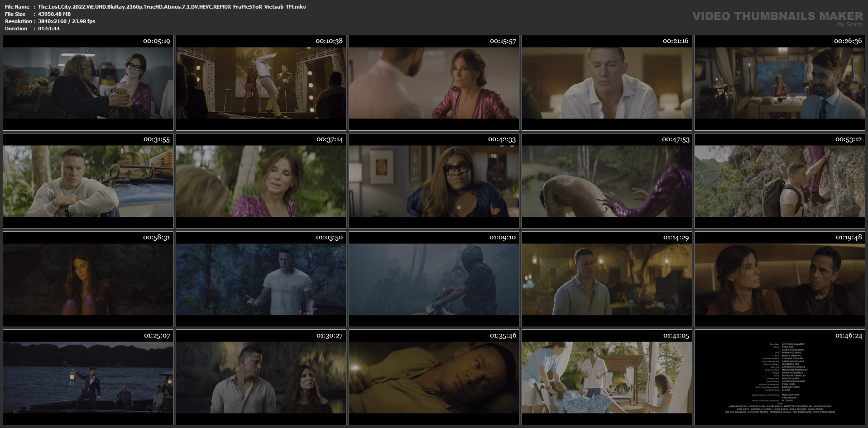Open the thumbnail stamped 01:35:46

[434, 377]
